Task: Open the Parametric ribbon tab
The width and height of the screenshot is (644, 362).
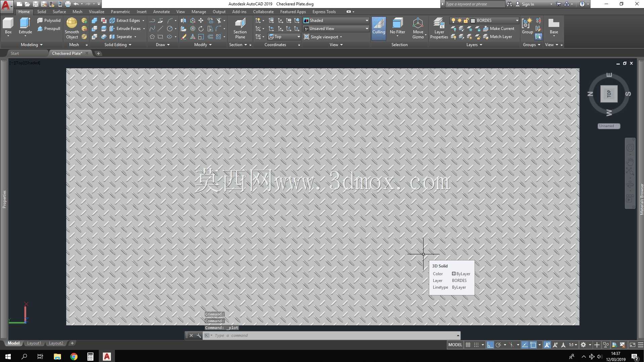Action: pyautogui.click(x=120, y=12)
